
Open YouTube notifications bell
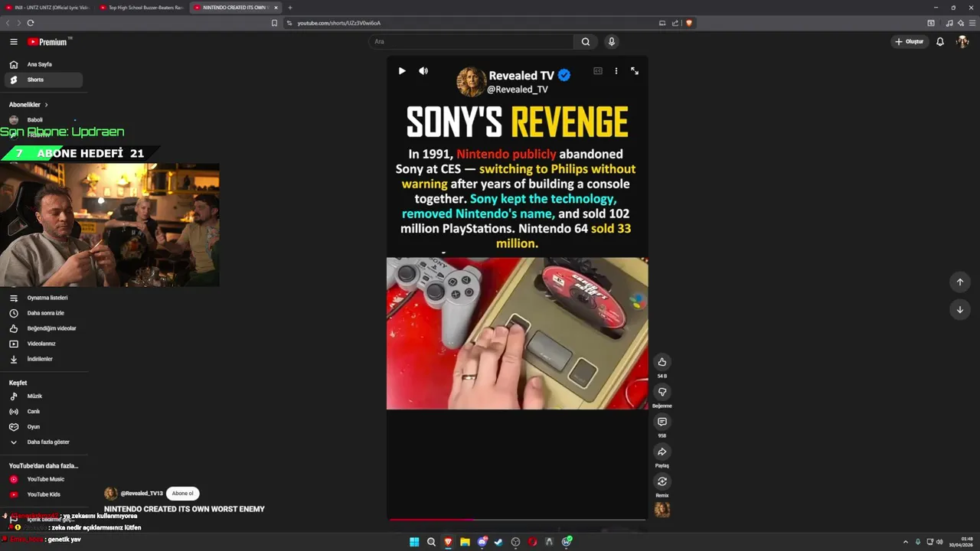pos(940,42)
